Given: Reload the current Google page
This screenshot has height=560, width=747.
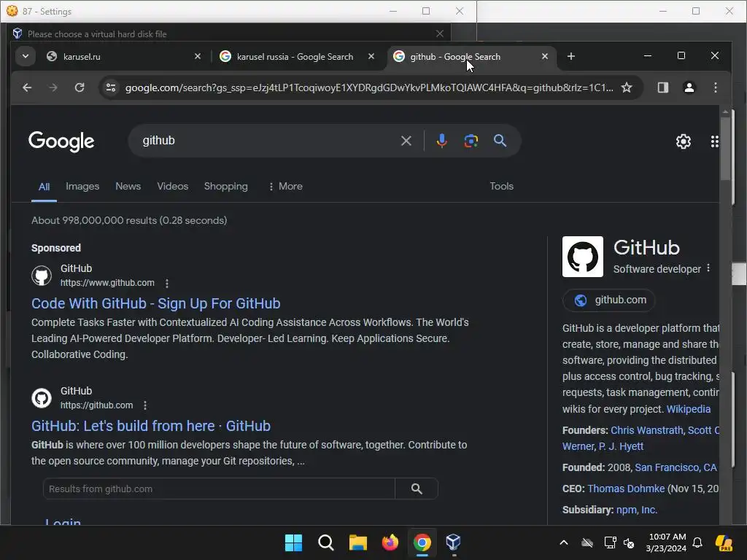Looking at the screenshot, I should pos(80,87).
